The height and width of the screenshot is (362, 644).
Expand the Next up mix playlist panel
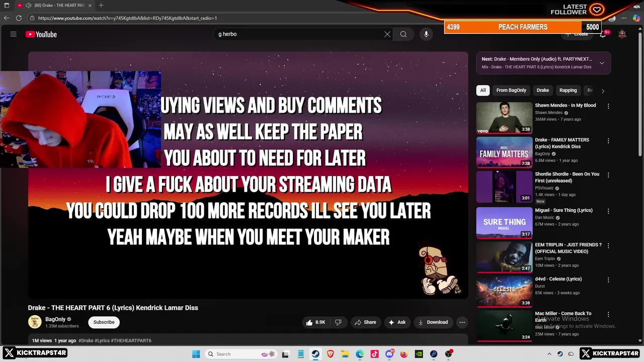(x=602, y=63)
